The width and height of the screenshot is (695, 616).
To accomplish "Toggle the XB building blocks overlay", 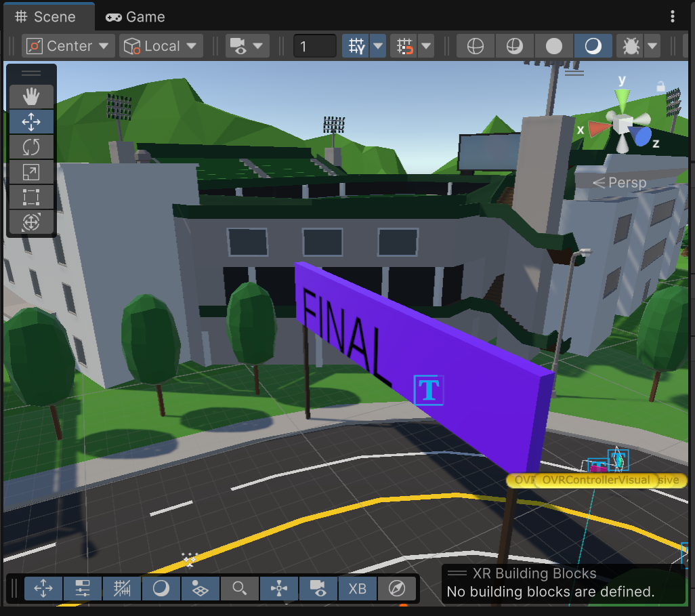I will pos(357,589).
